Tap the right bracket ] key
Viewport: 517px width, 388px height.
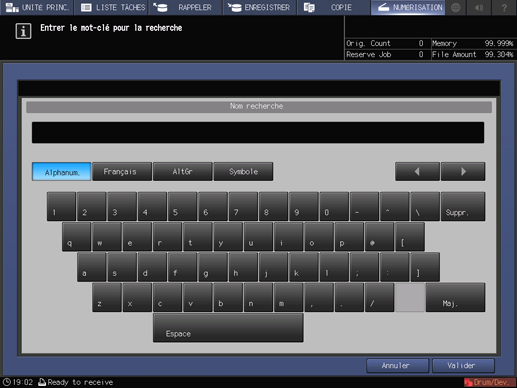point(425,267)
